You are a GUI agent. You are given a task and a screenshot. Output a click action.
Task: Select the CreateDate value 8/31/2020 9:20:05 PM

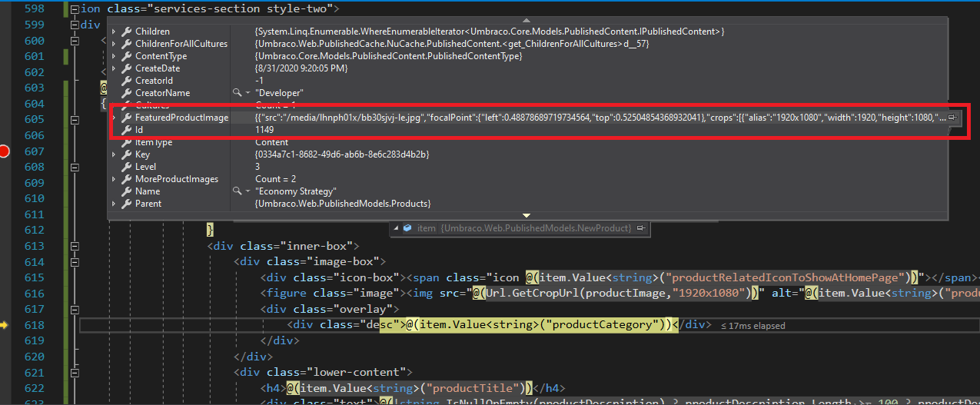(301, 68)
